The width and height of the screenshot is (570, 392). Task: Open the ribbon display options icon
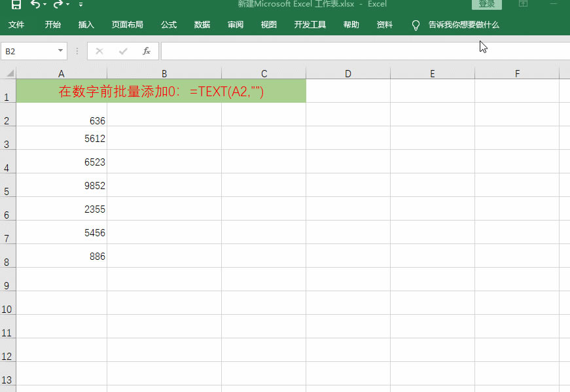pyautogui.click(x=523, y=4)
